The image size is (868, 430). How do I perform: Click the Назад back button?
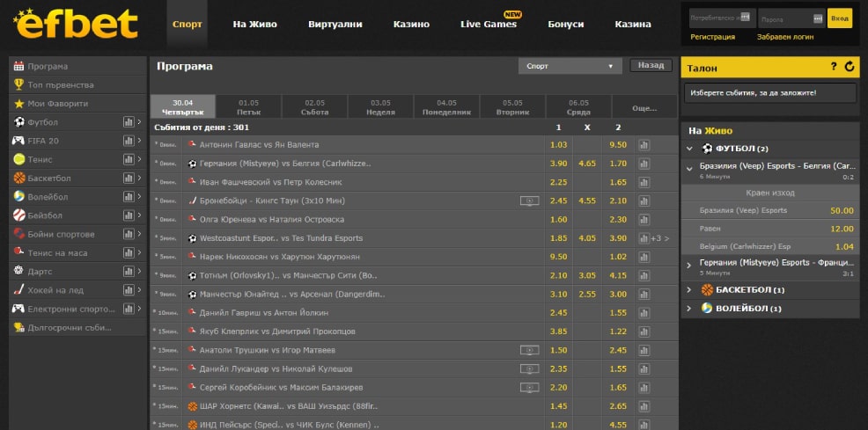click(x=651, y=65)
